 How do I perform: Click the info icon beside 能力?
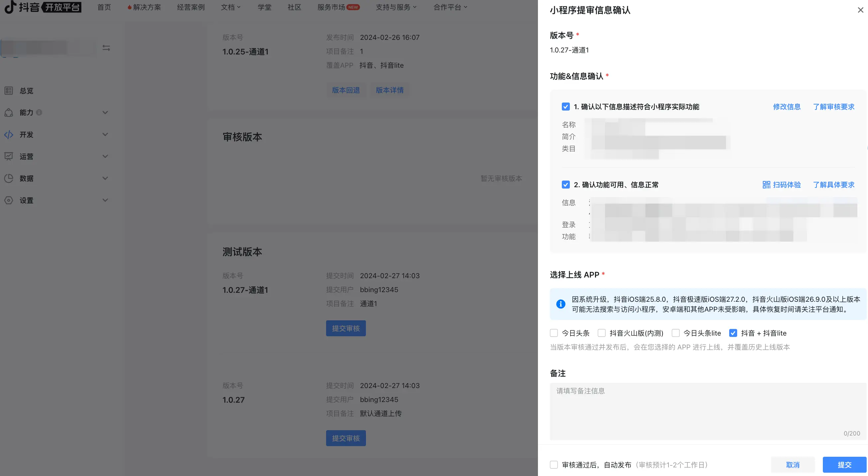coord(39,113)
